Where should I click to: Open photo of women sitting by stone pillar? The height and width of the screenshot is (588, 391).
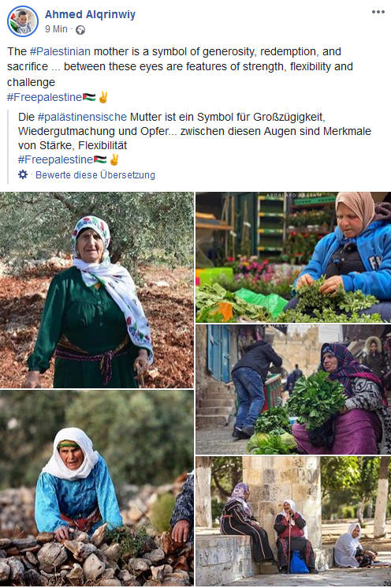click(x=293, y=521)
